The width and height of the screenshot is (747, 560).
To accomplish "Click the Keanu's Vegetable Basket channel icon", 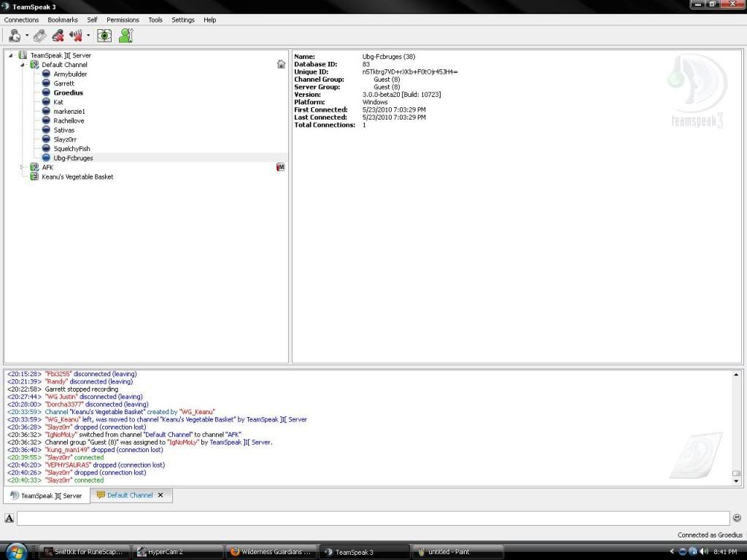I will 34,176.
